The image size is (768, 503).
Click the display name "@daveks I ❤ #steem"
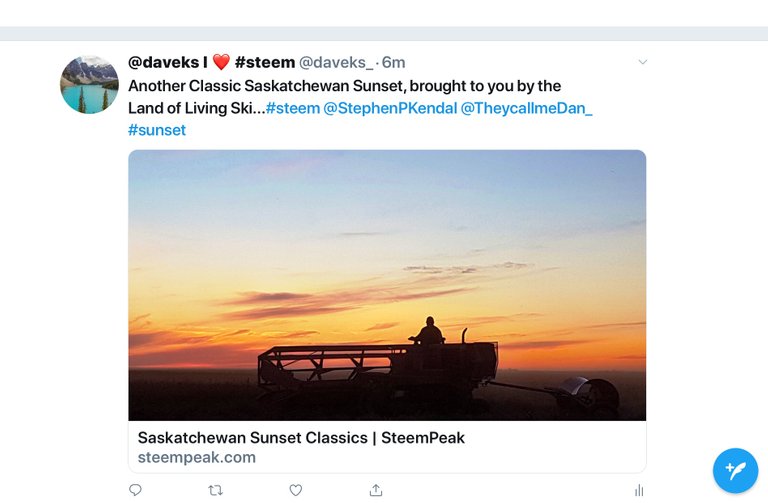pyautogui.click(x=211, y=62)
